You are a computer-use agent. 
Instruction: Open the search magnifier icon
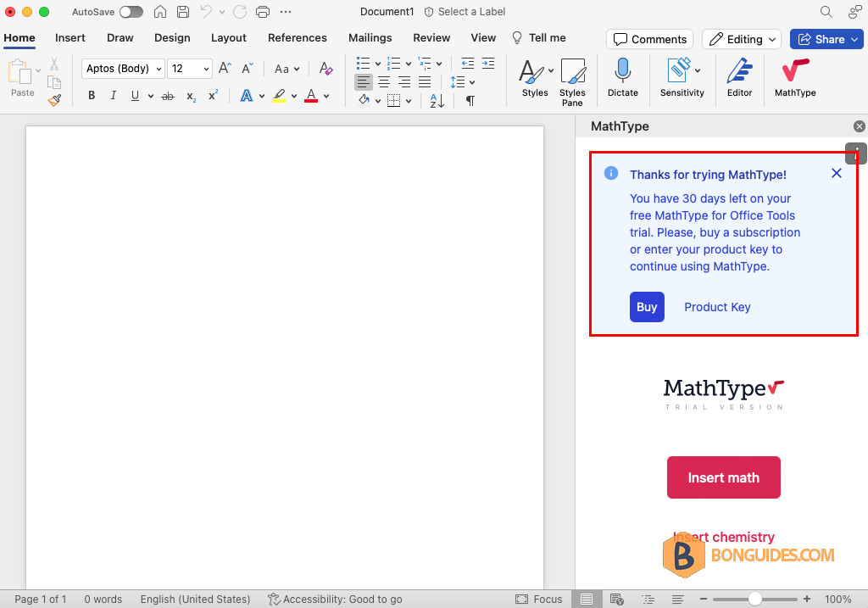point(826,12)
